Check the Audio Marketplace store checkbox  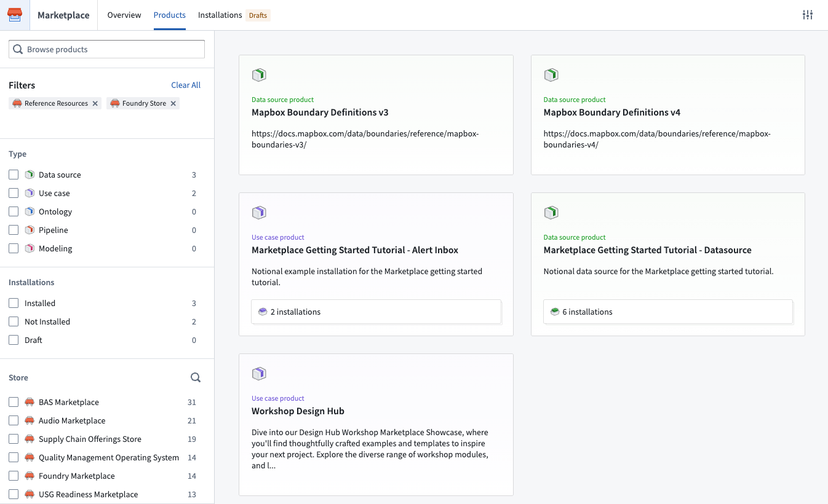click(x=14, y=420)
